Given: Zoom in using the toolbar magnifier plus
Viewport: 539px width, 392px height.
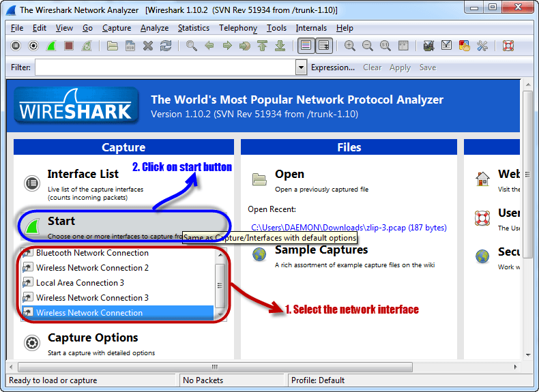Looking at the screenshot, I should click(350, 46).
